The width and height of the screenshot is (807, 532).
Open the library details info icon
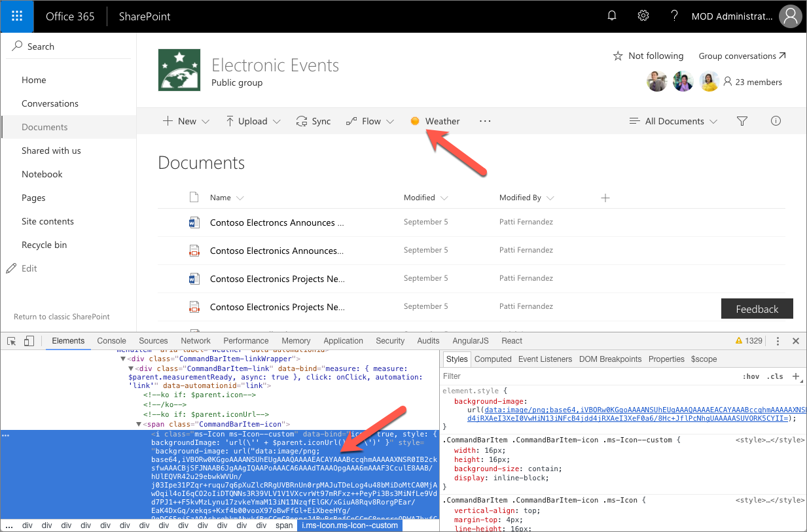coord(776,120)
